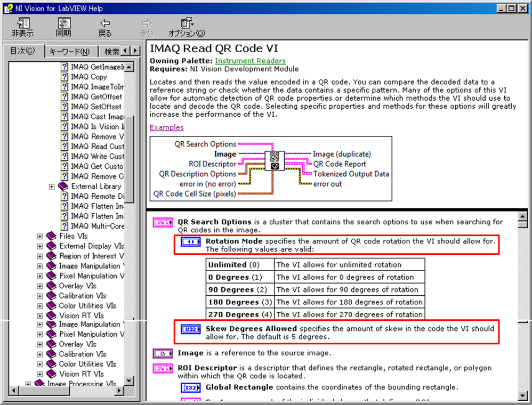Viewport: 532px width, 405px height.
Task: Click the IMAQ ImageToImage topic icon
Action: pos(65,87)
